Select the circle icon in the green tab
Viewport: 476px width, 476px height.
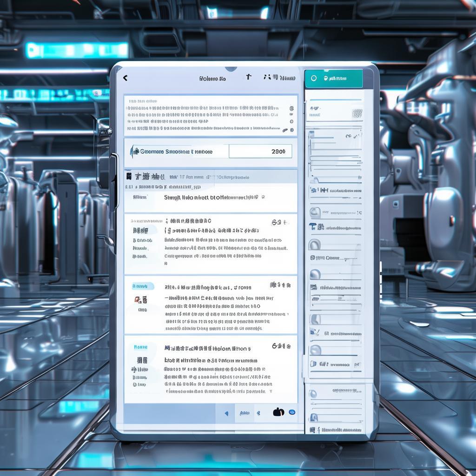(314, 78)
